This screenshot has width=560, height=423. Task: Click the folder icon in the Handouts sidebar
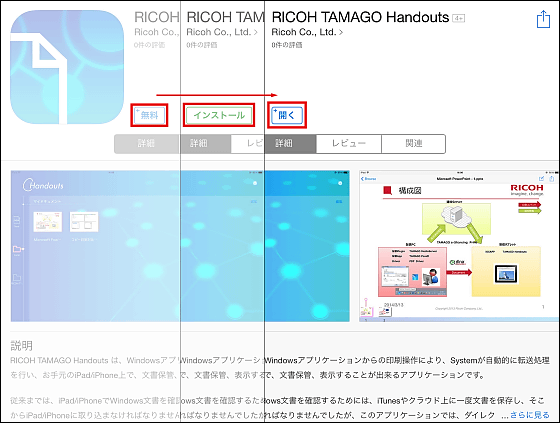click(x=17, y=249)
